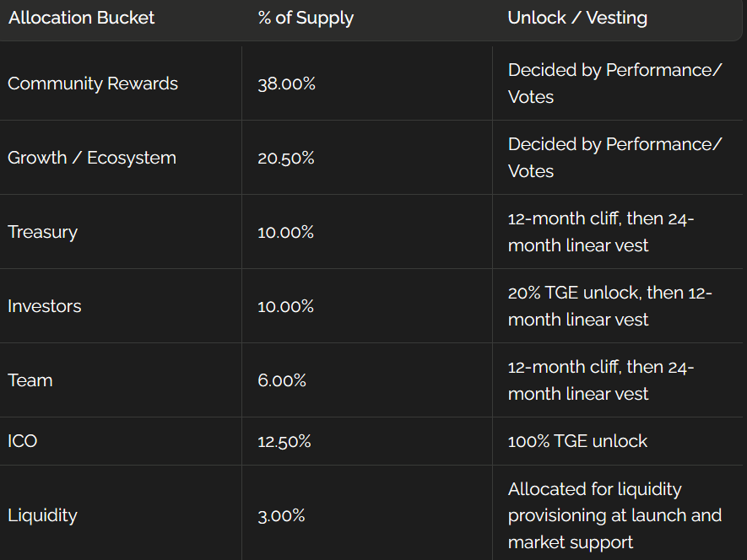
Task: Click the Unlock / Vesting column header
Action: tap(577, 18)
